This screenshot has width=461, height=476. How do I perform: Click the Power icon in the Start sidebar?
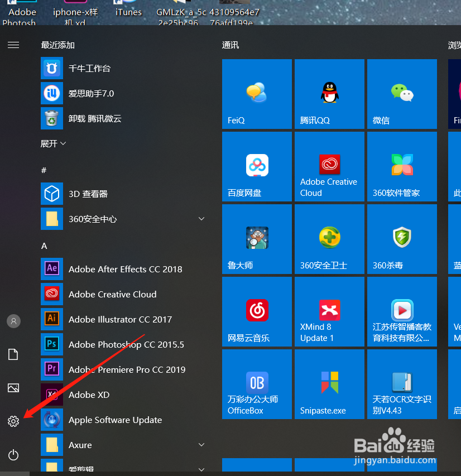click(x=13, y=455)
